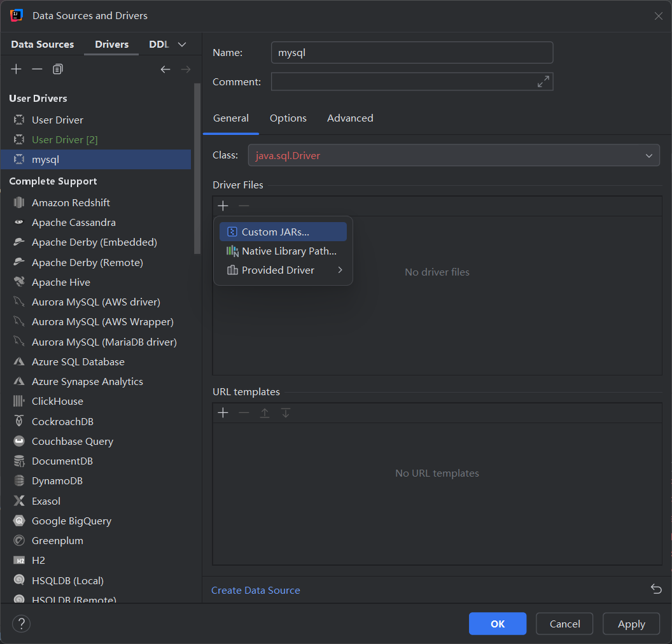Screen dimensions: 672x644
Task: Switch to Drivers tab
Action: point(111,45)
